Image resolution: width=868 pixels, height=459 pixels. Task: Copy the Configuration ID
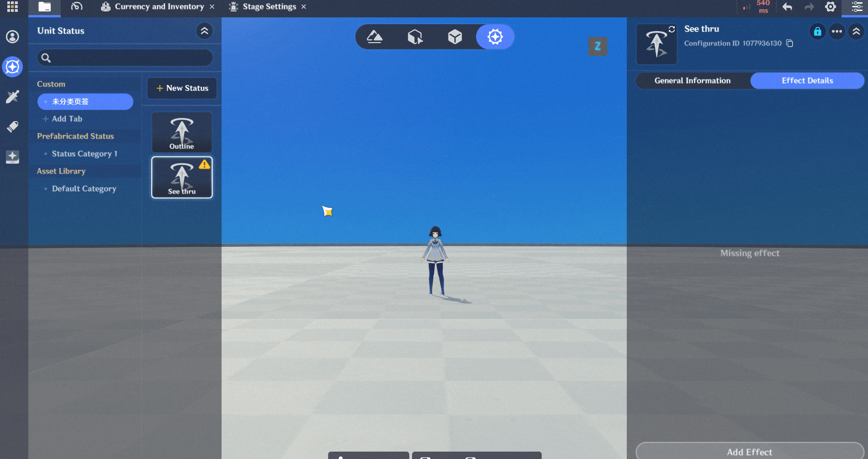pos(789,43)
